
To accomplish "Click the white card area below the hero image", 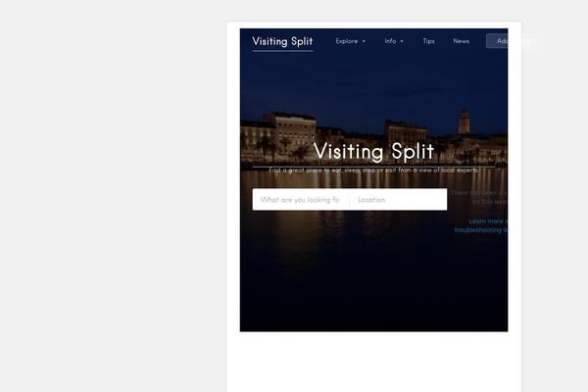I will [x=373, y=362].
